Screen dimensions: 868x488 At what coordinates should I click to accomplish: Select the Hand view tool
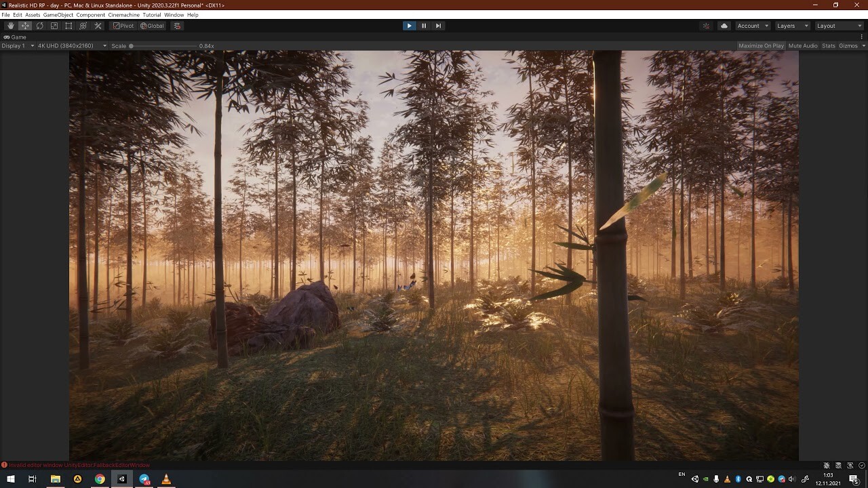10,26
